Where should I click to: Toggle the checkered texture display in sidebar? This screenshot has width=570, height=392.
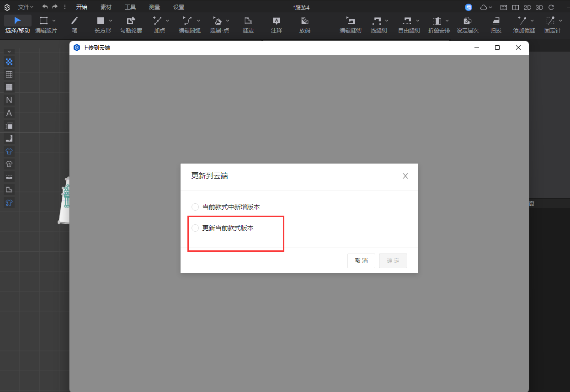9,62
